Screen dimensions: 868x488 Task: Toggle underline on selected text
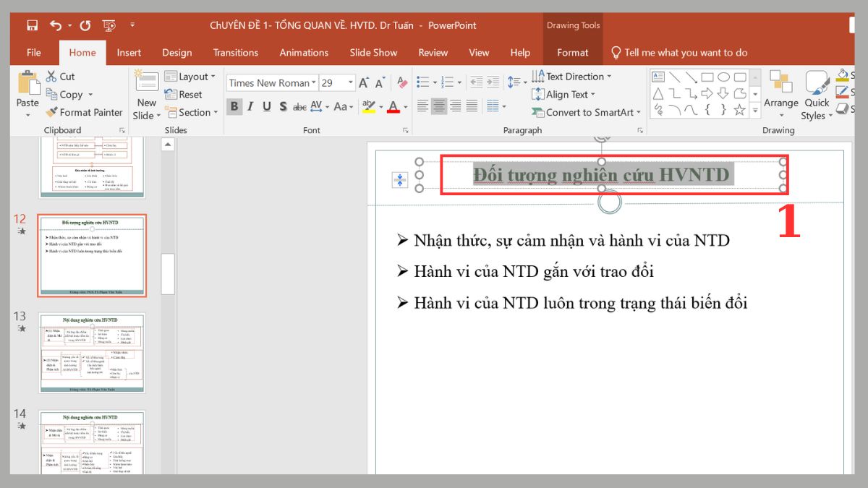tap(266, 106)
